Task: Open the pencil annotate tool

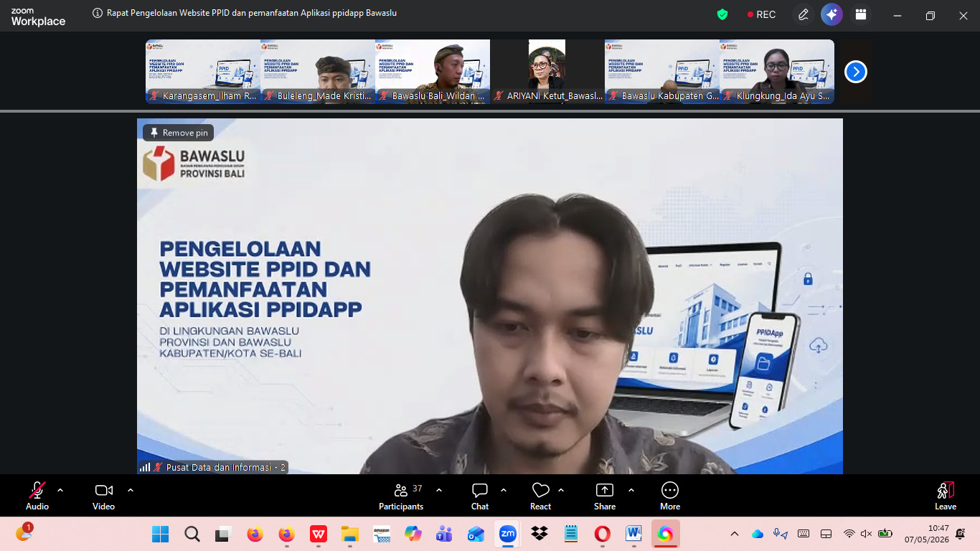Action: pyautogui.click(x=804, y=14)
